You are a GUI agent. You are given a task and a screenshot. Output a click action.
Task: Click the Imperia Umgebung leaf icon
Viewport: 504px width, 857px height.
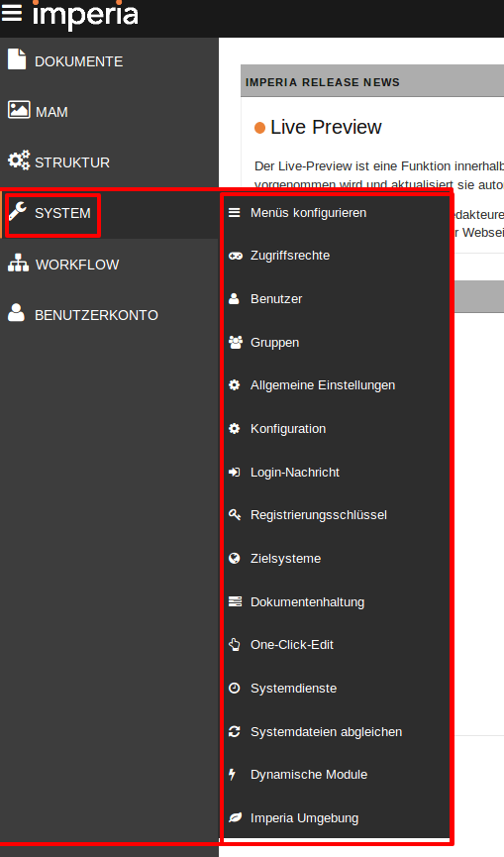[x=235, y=817]
